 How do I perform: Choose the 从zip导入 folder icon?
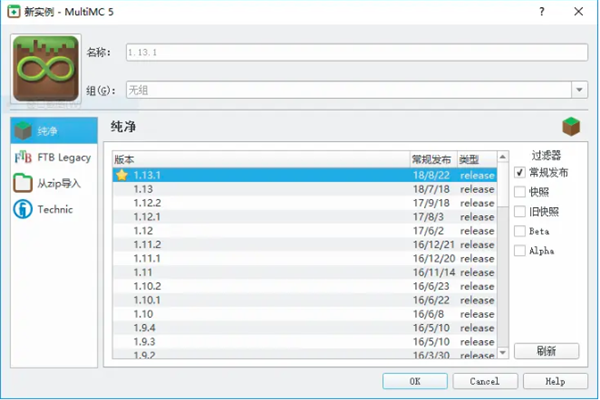[23, 183]
